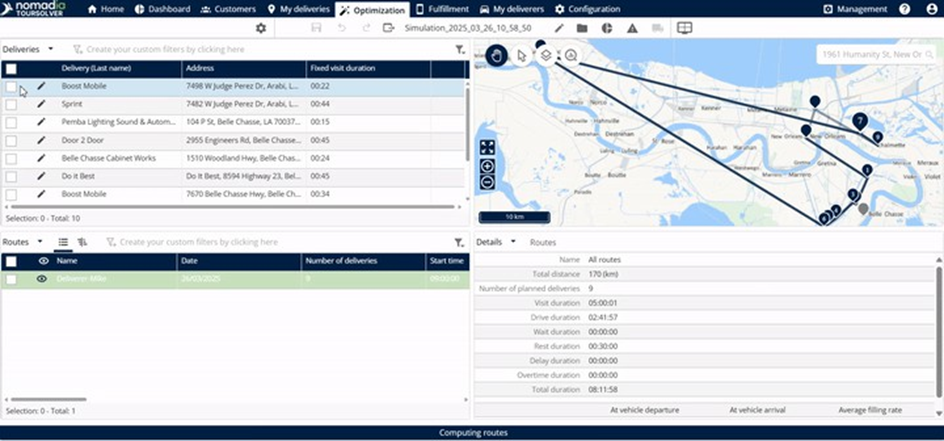The width and height of the screenshot is (944, 441).
Task: Zoom in using the map plus button
Action: (x=487, y=166)
